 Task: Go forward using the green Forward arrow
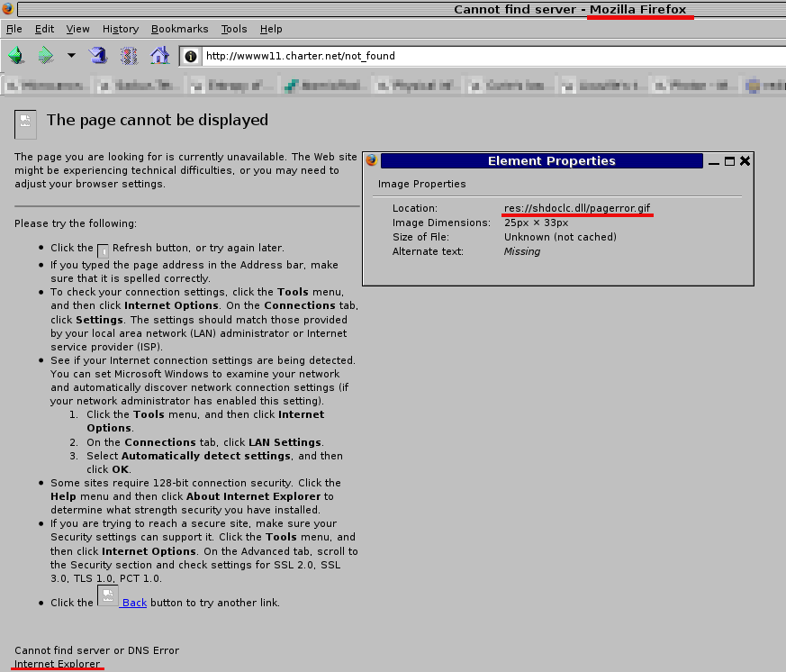coord(46,55)
